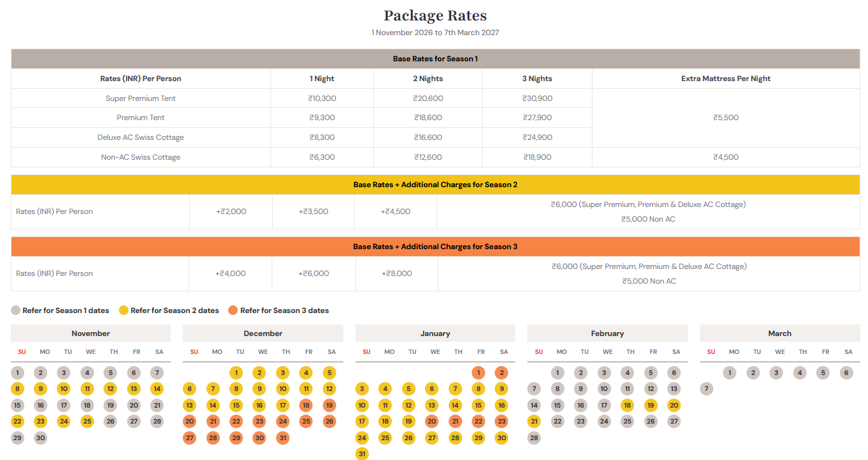Select the 'Super Premium Tent' row label
Viewport: 868px width, 460px height.
pyautogui.click(x=141, y=98)
